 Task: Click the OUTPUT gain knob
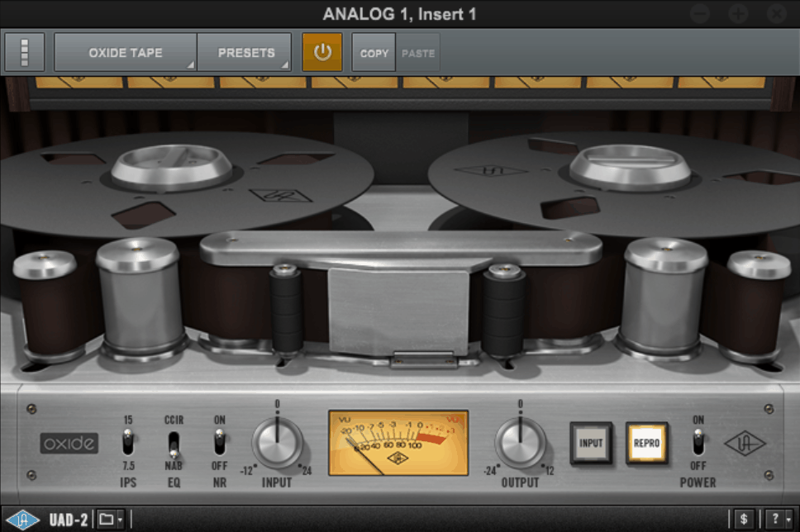(x=520, y=442)
